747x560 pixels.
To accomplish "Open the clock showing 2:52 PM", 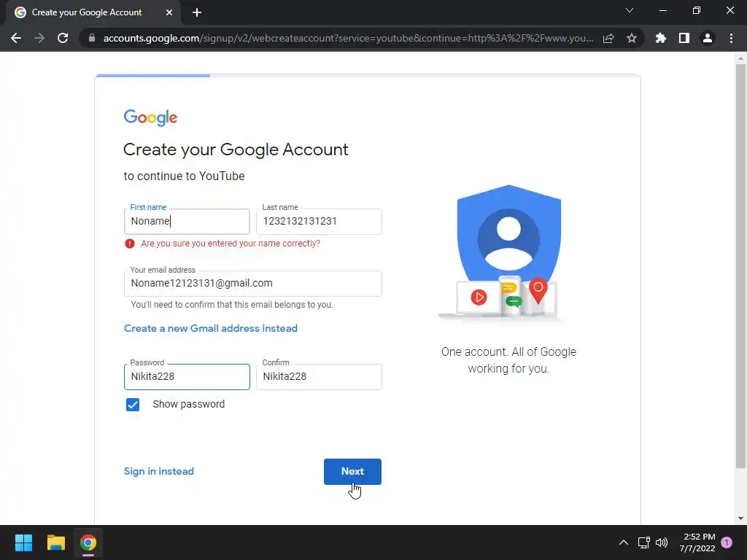I will (698, 542).
